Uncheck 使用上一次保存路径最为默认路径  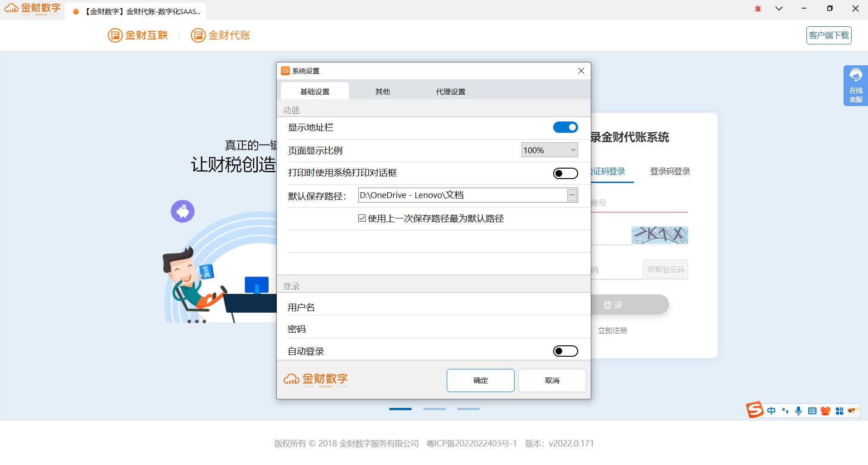(x=361, y=218)
